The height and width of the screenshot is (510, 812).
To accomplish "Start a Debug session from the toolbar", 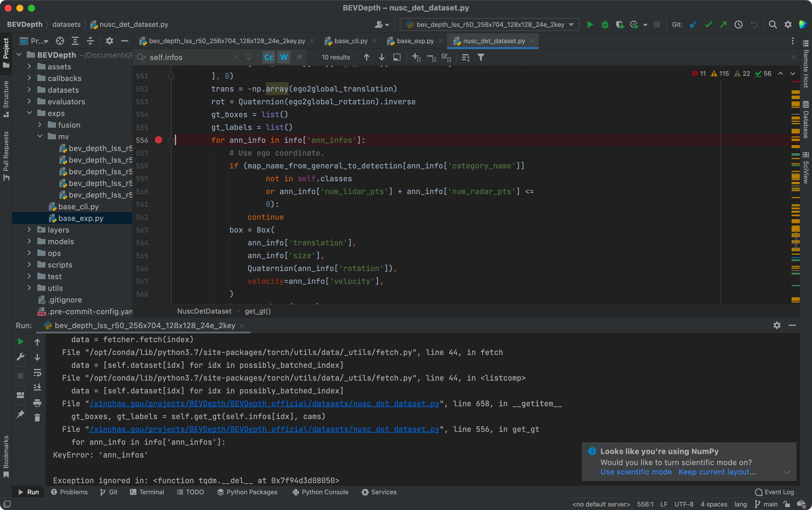I will coord(604,24).
